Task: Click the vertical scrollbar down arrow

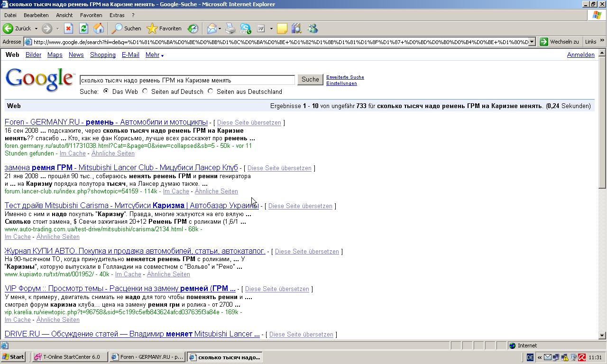Action: [x=602, y=335]
